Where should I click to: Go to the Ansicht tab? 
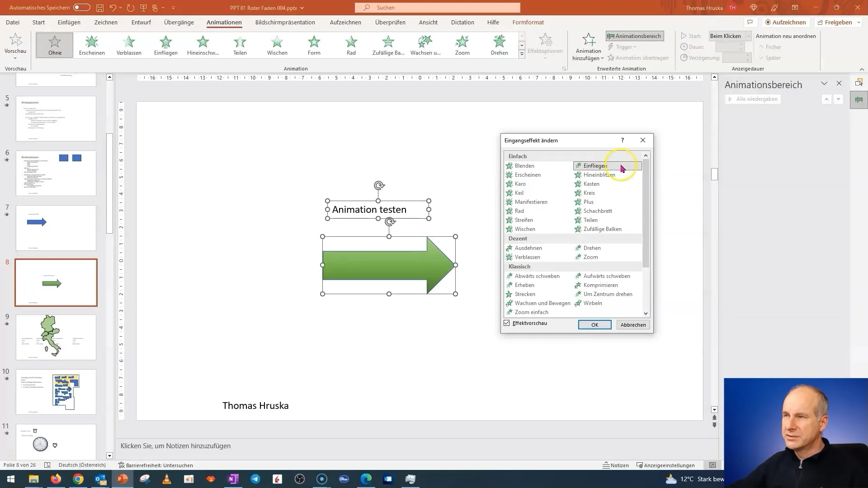(x=428, y=22)
